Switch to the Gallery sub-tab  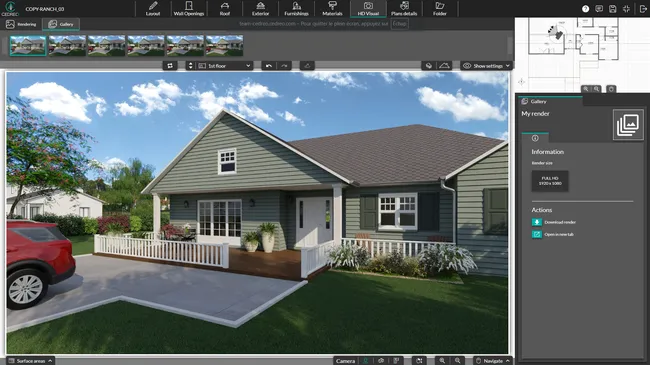(61, 24)
